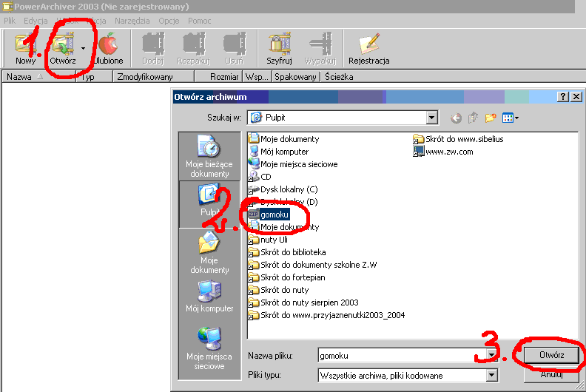Expand the Otwórz toolbar dropdown arrow

[x=83, y=49]
